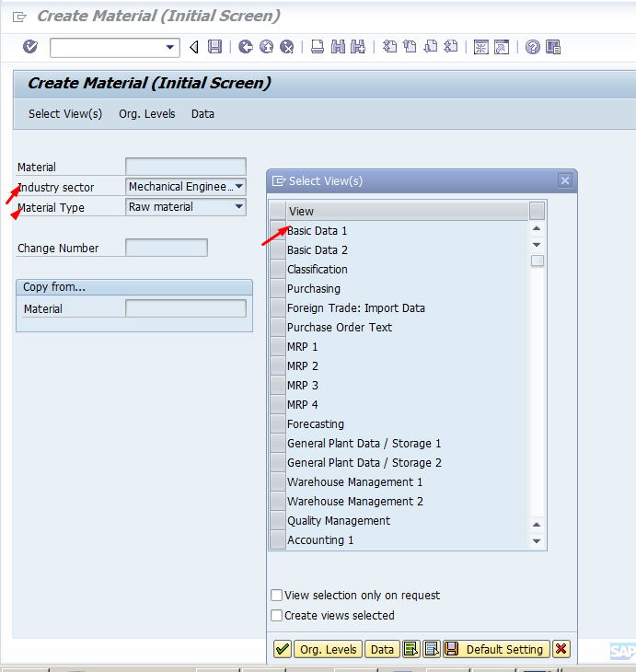Click the red X Cancel button in dialog
This screenshot has height=672, width=636.
click(x=561, y=649)
